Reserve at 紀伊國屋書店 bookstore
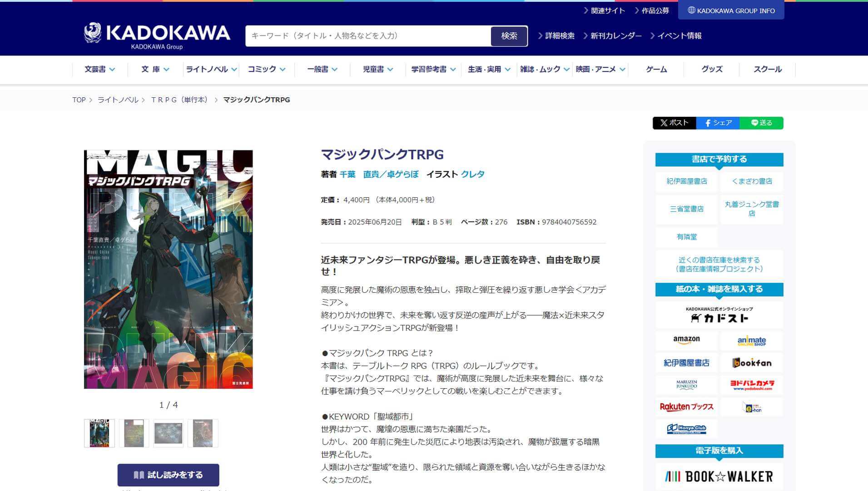868x491 pixels. tap(686, 181)
